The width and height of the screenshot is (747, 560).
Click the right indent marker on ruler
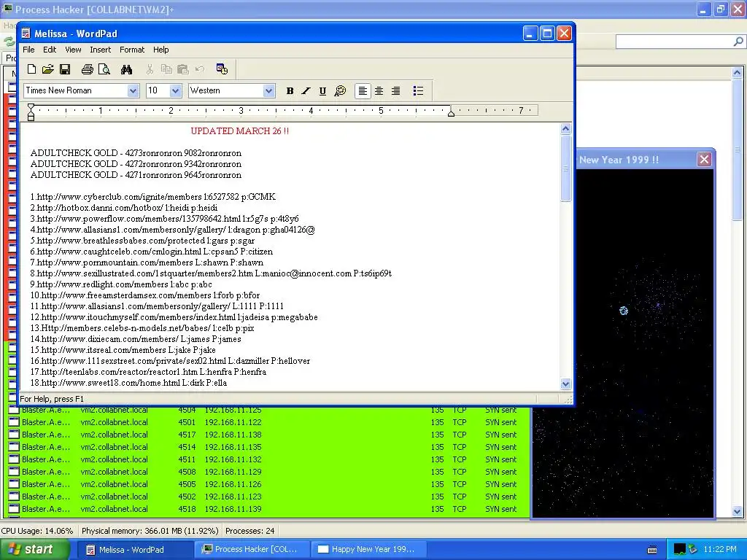click(451, 113)
